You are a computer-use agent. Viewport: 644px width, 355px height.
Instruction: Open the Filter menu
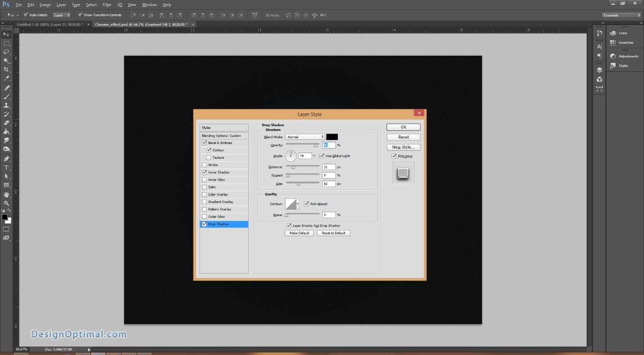tap(107, 4)
